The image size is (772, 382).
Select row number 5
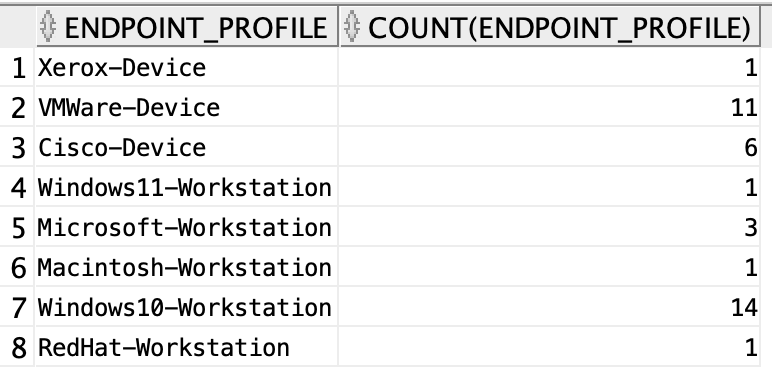click(18, 228)
